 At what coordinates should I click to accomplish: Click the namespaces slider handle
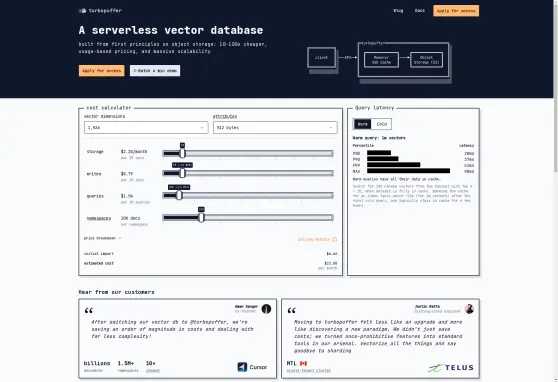tap(201, 218)
